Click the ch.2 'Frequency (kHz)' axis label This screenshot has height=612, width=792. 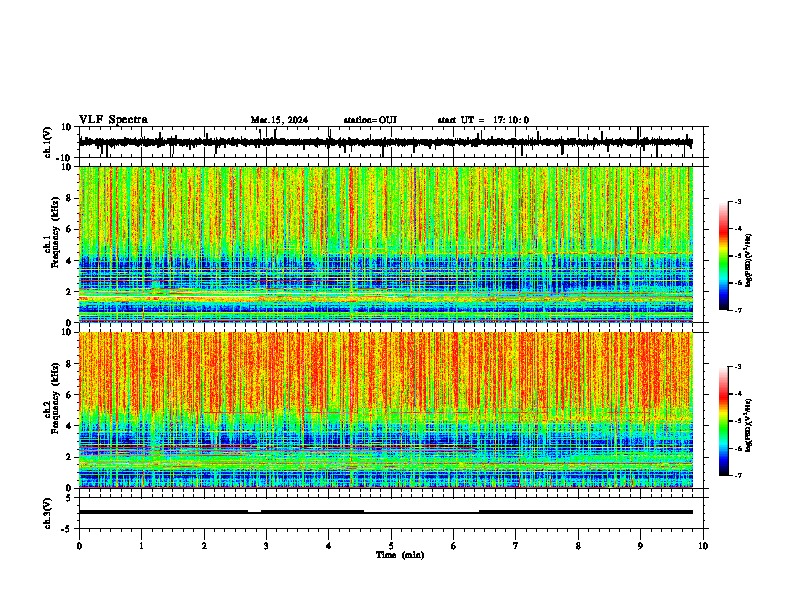pyautogui.click(x=55, y=398)
